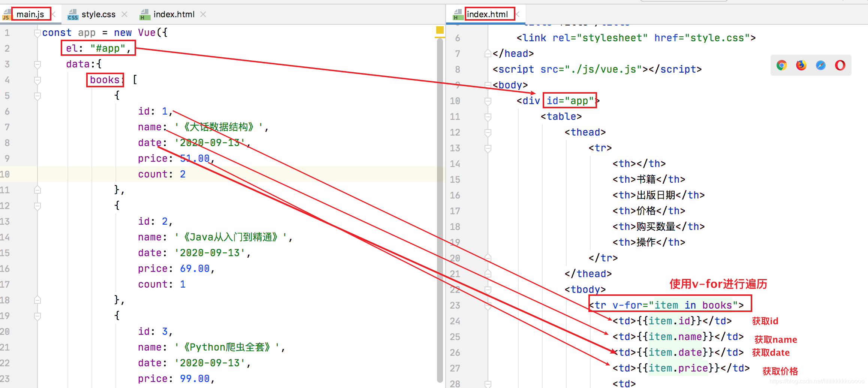Click line number 10 in main.js gutter
The width and height of the screenshot is (868, 388).
(x=5, y=174)
